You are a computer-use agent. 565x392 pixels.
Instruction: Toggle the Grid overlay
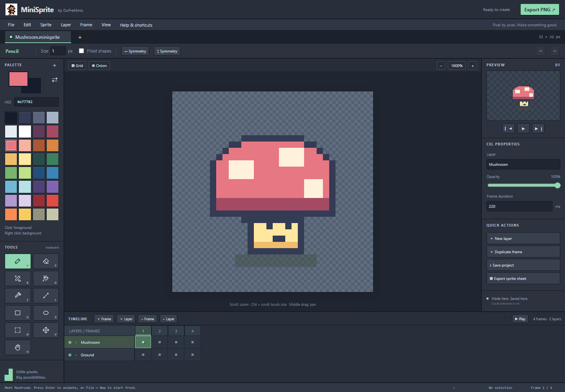pos(77,66)
